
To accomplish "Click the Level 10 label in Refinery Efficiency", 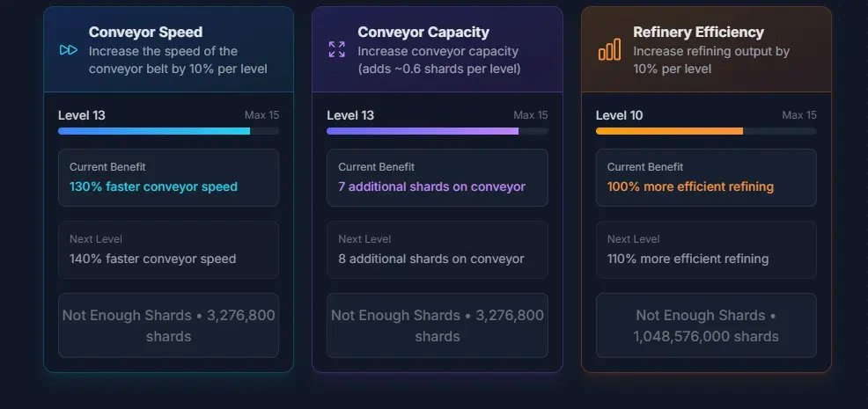I will click(619, 115).
